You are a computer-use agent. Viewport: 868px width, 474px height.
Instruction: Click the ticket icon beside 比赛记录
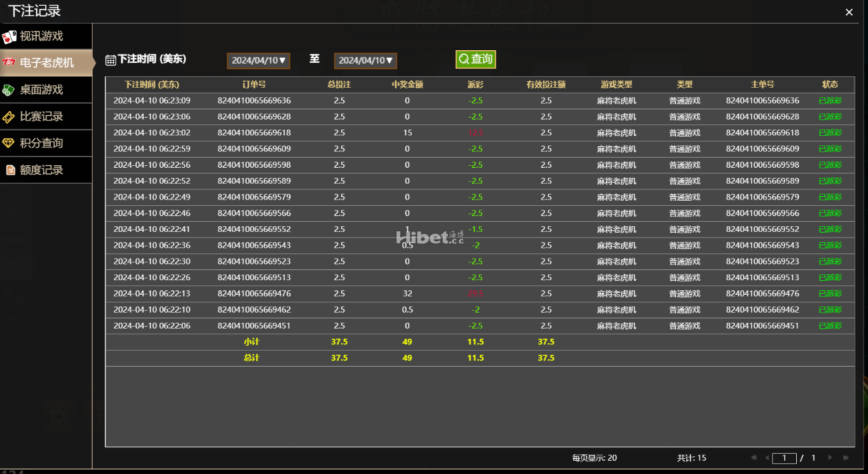9,117
